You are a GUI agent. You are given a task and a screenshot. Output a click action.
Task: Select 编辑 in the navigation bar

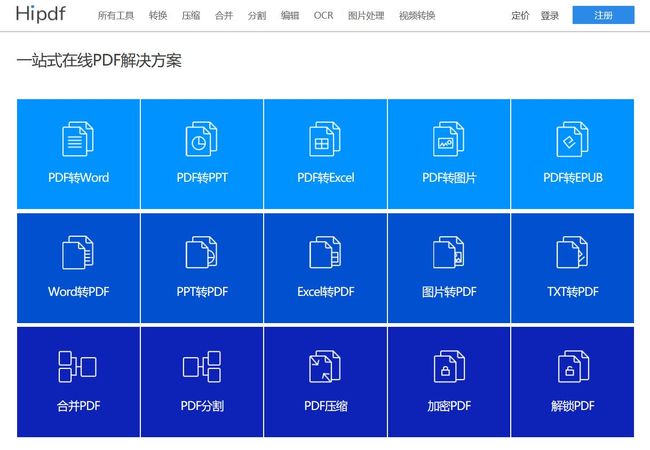[x=290, y=16]
